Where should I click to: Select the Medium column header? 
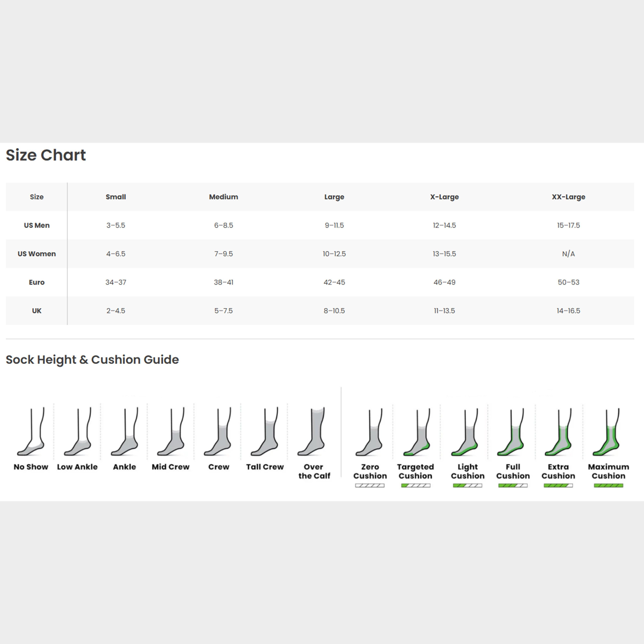pyautogui.click(x=223, y=197)
